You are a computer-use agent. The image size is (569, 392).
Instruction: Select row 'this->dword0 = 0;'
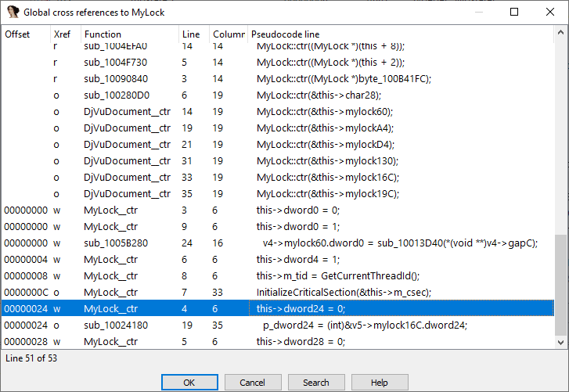278,210
